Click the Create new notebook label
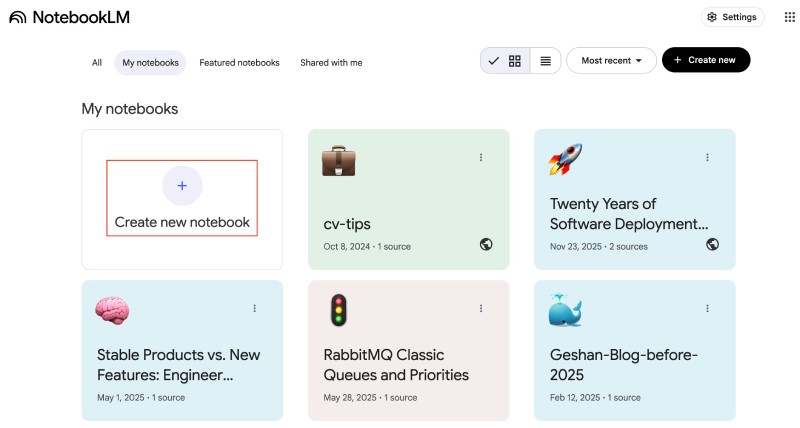This screenshot has width=800, height=428. click(x=182, y=222)
